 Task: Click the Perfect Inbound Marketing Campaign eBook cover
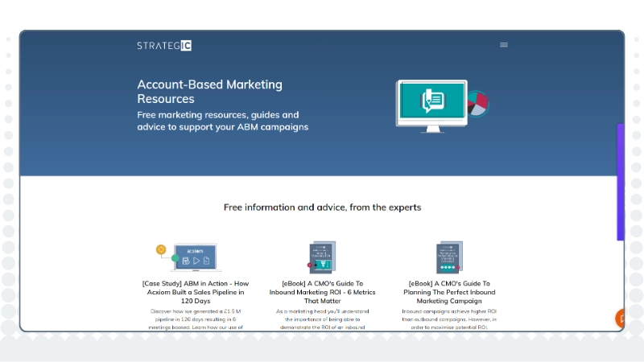448,257
